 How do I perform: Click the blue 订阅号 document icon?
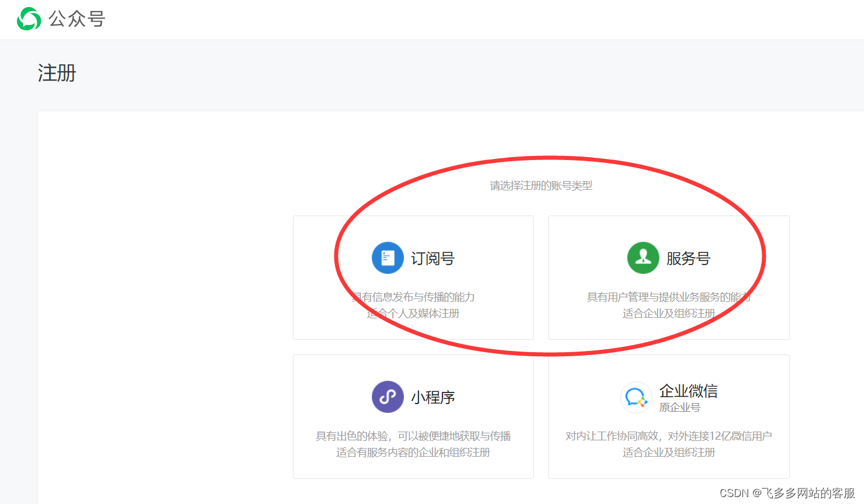coord(388,258)
